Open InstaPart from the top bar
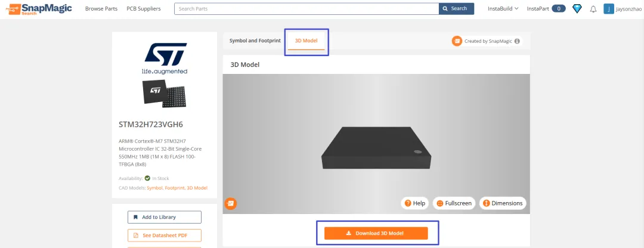 tap(538, 8)
